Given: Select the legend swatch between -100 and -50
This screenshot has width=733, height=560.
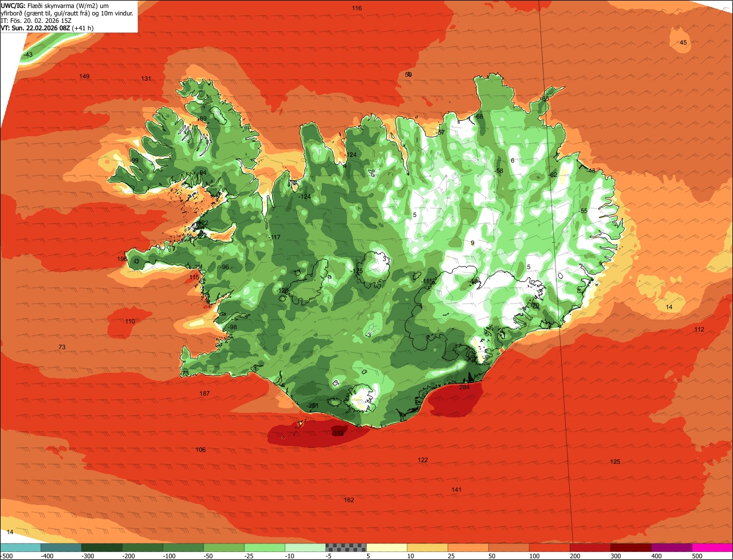Looking at the screenshot, I should [183, 547].
